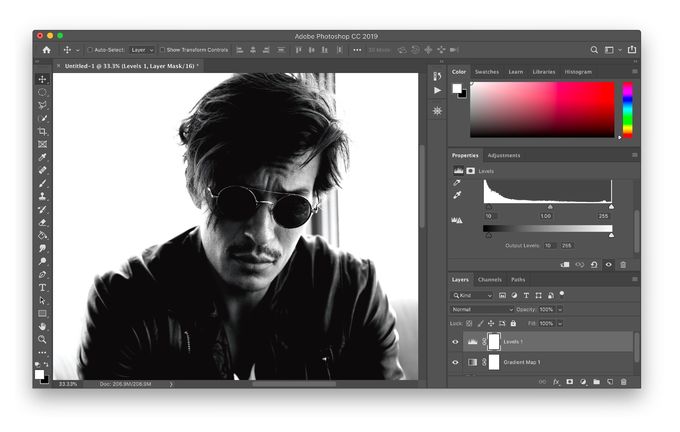Toggle the layer filtering switch

562,294
